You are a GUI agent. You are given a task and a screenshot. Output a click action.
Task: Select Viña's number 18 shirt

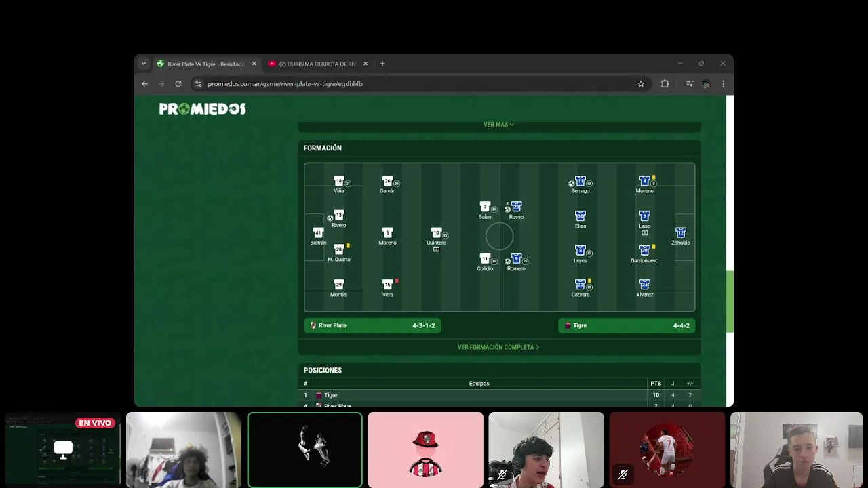(x=338, y=181)
